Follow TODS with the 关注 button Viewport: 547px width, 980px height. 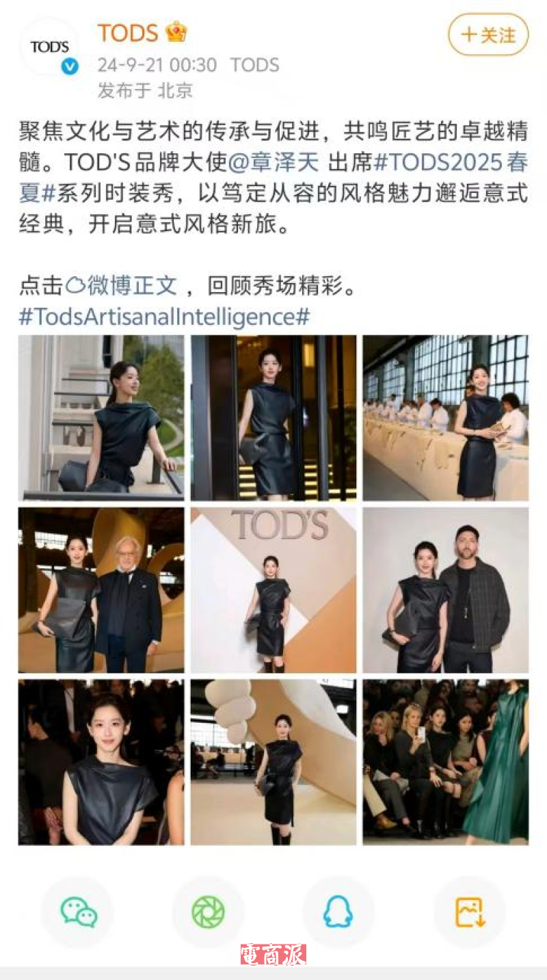pos(488,35)
